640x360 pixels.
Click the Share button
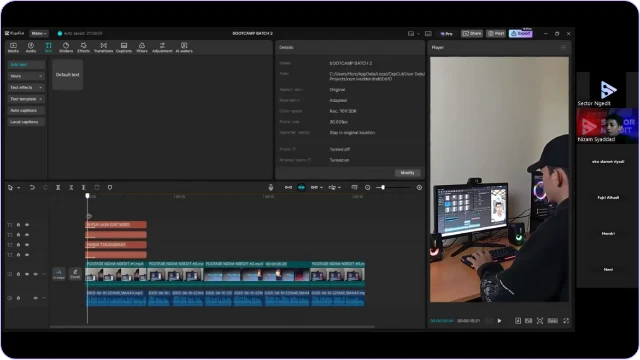pos(472,33)
